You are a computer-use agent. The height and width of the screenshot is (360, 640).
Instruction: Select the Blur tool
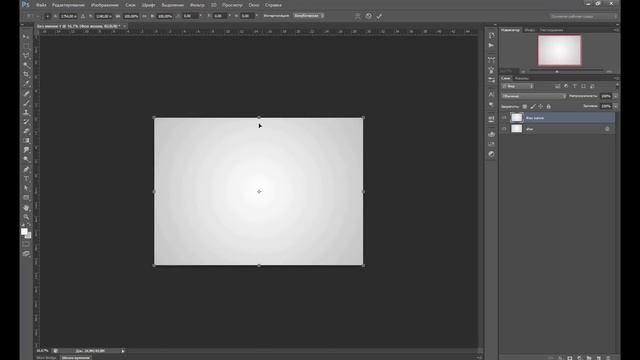click(x=26, y=150)
